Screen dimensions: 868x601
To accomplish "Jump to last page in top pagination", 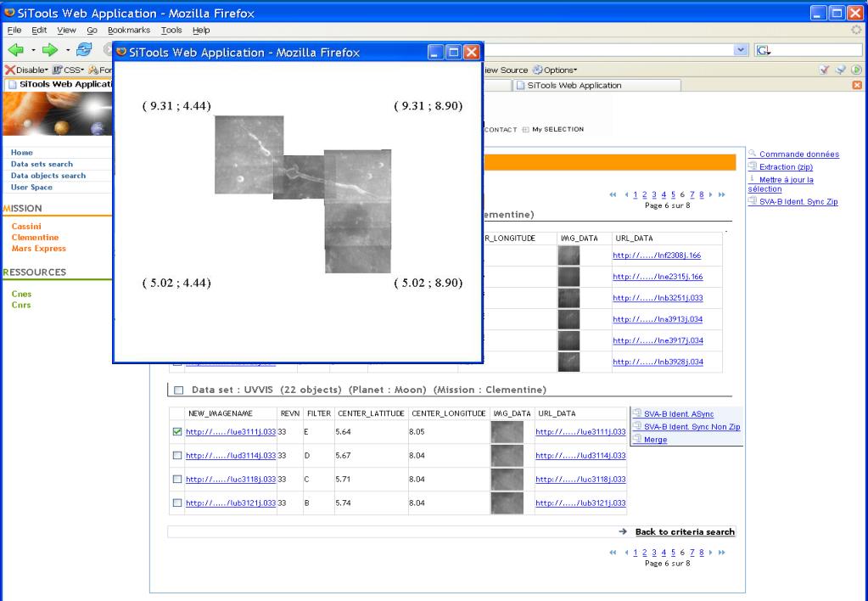I will tap(722, 194).
